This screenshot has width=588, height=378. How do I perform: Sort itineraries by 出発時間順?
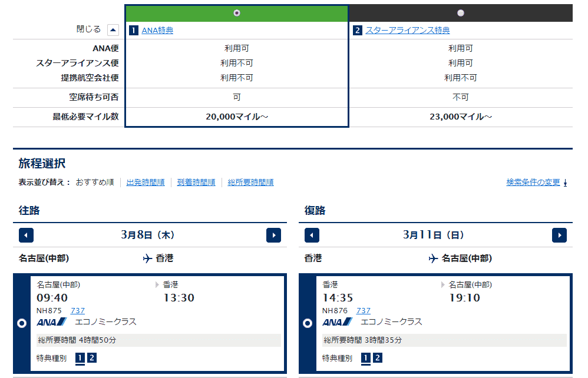click(x=146, y=183)
